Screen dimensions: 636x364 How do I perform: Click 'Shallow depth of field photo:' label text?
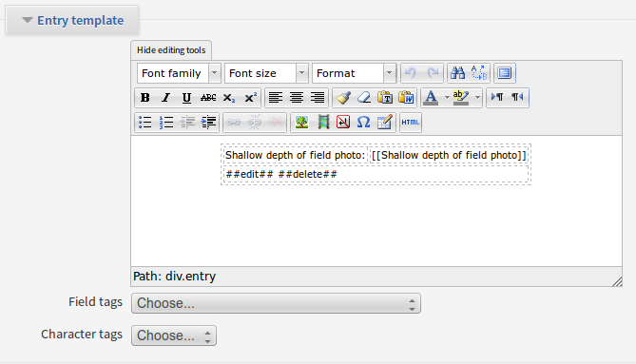295,155
